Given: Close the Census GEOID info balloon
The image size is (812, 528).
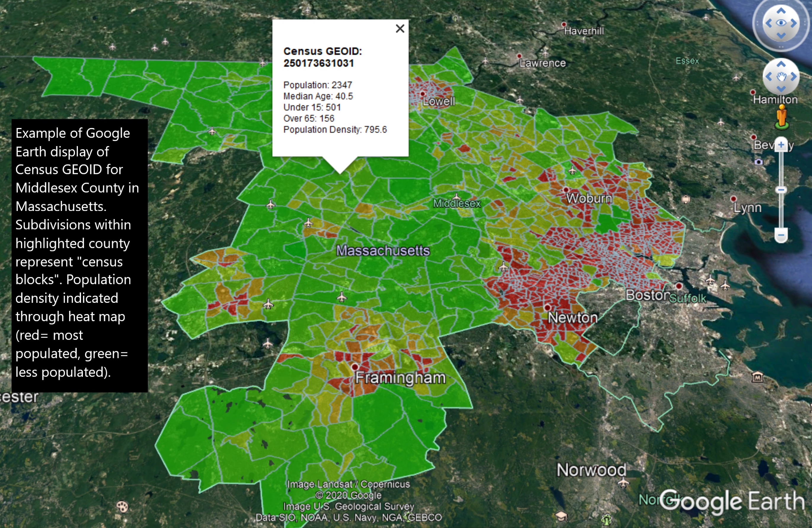Looking at the screenshot, I should [x=400, y=29].
